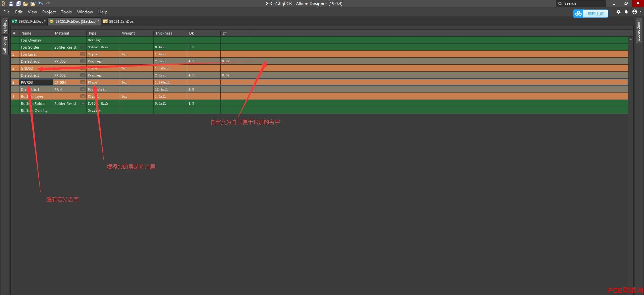Click the Open document folder icon

point(25,3)
